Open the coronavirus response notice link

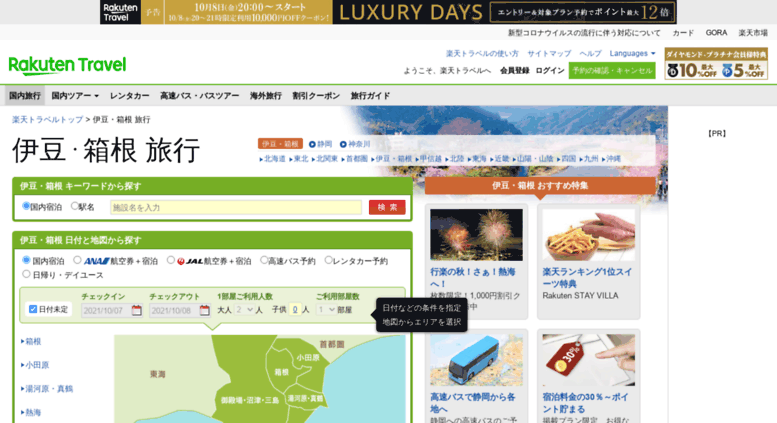(x=584, y=33)
